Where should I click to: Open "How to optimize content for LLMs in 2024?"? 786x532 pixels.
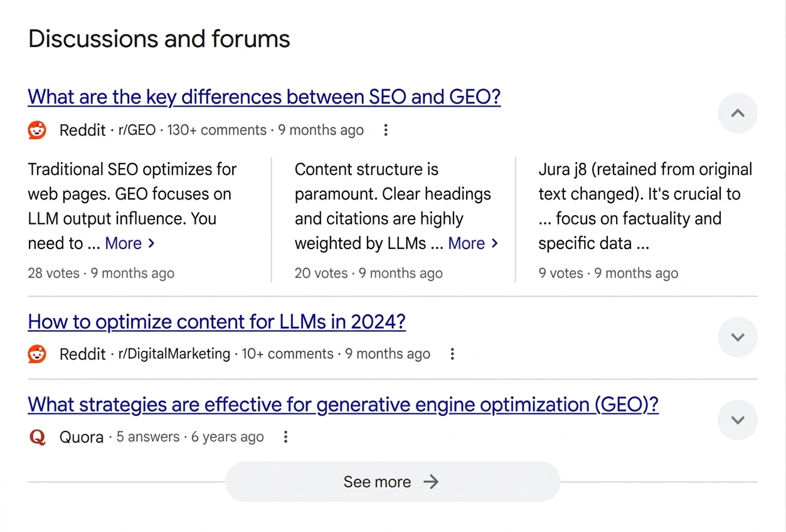pyautogui.click(x=216, y=321)
